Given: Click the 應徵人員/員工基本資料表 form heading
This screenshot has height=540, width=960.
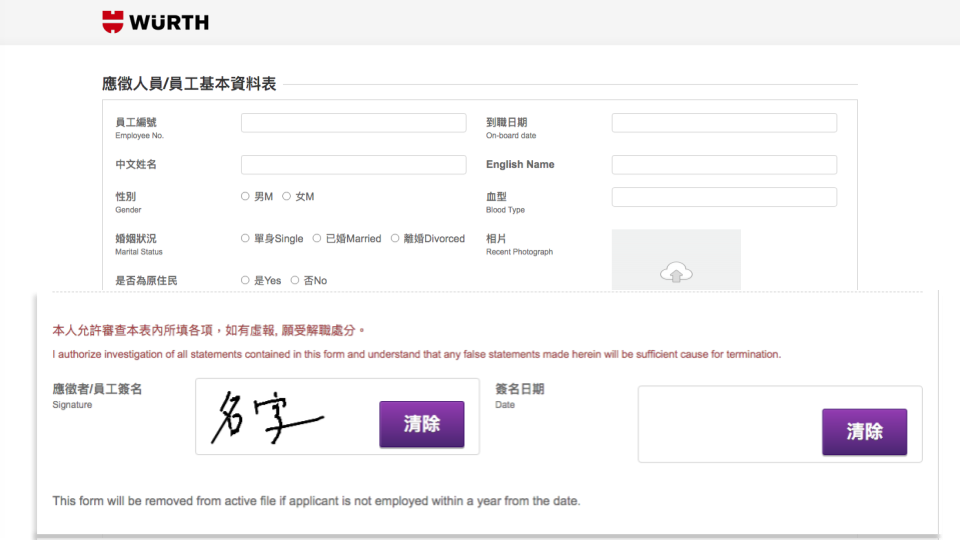Looking at the screenshot, I should [189, 84].
